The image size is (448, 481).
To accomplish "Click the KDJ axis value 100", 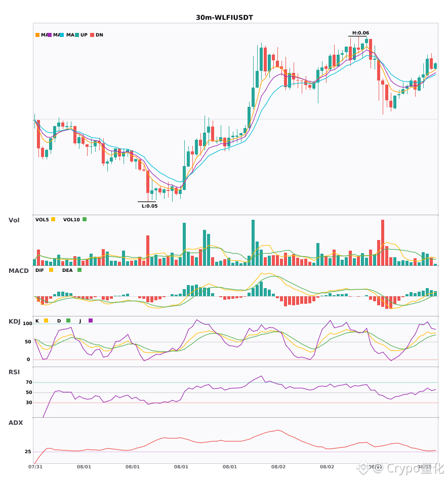I will click(x=28, y=324).
